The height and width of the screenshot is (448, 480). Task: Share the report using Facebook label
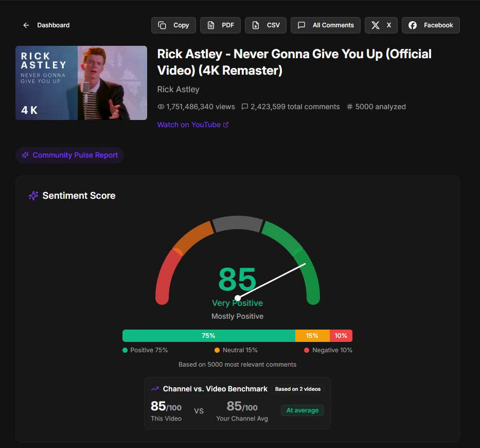[438, 25]
